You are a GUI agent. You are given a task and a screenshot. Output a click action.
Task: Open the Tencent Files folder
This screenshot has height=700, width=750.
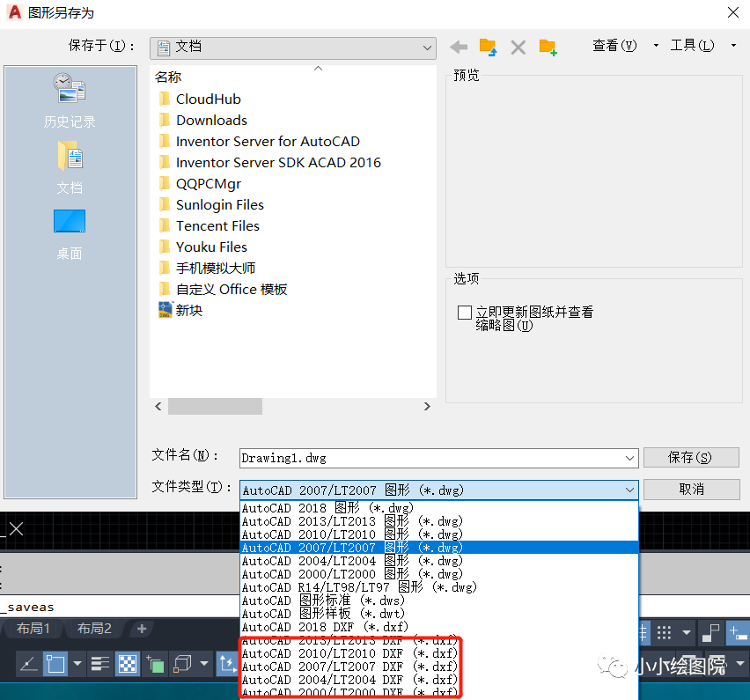(x=209, y=225)
